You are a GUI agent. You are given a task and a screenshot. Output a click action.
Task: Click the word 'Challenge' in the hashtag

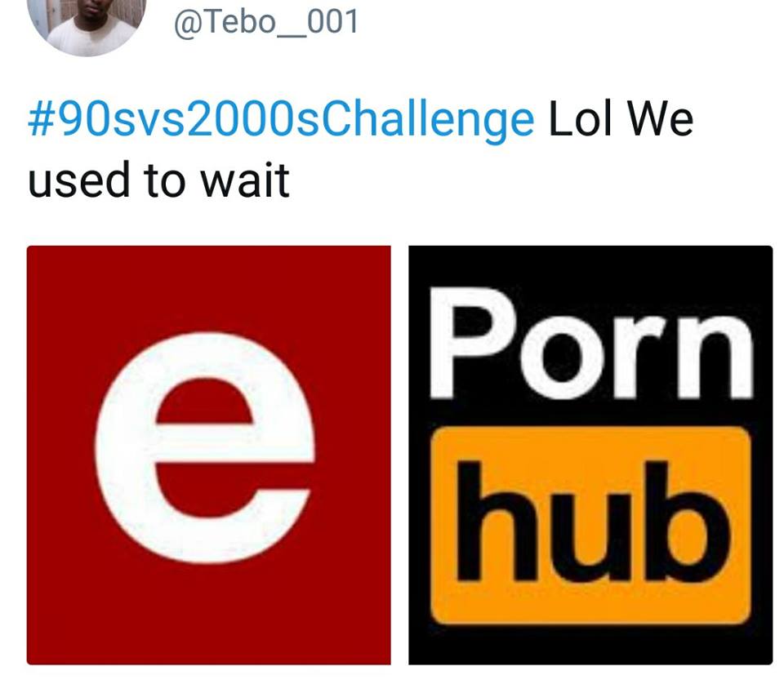tap(428, 120)
